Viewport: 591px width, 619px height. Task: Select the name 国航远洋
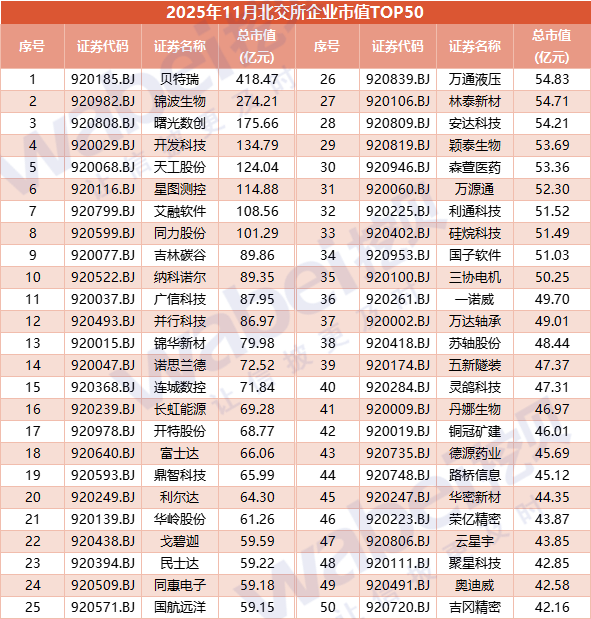point(180,608)
